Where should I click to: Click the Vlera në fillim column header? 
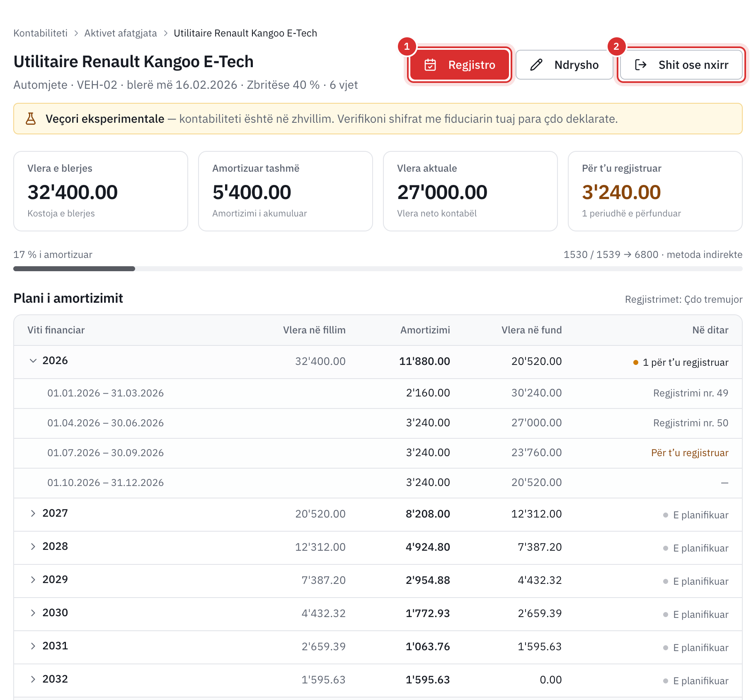pos(314,330)
